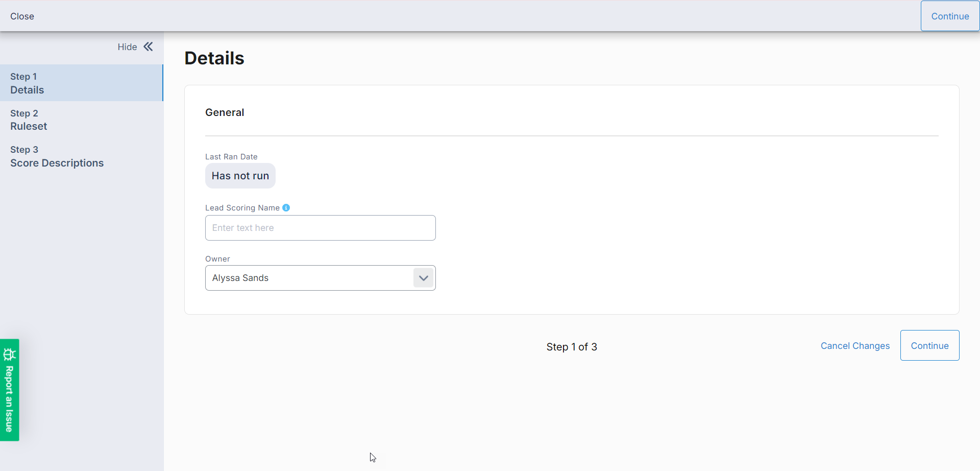Focus the Lead Scoring Name text field
The width and height of the screenshot is (980, 471).
click(320, 228)
